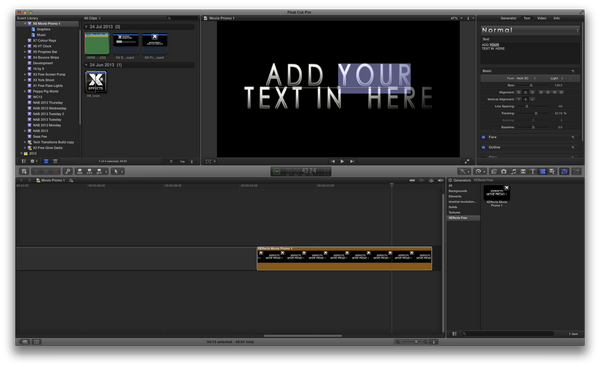
Task: Show the Titles browser T icon
Action: coord(532,171)
